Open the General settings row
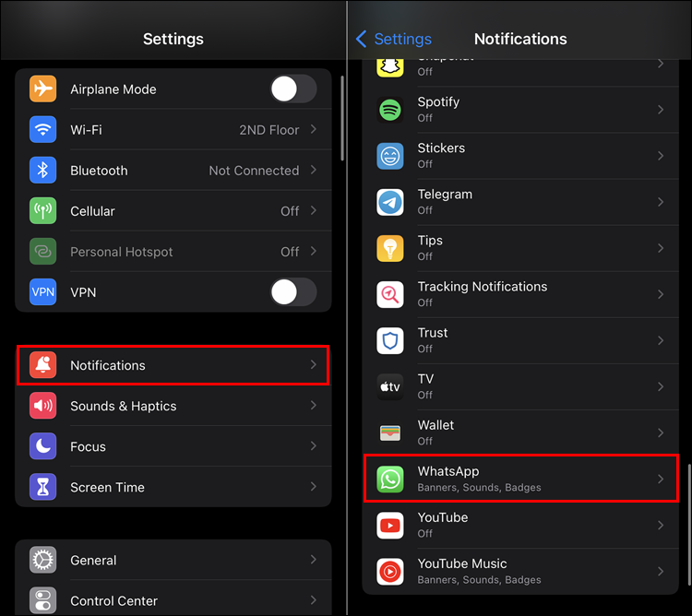The height and width of the screenshot is (616, 692). [x=173, y=560]
